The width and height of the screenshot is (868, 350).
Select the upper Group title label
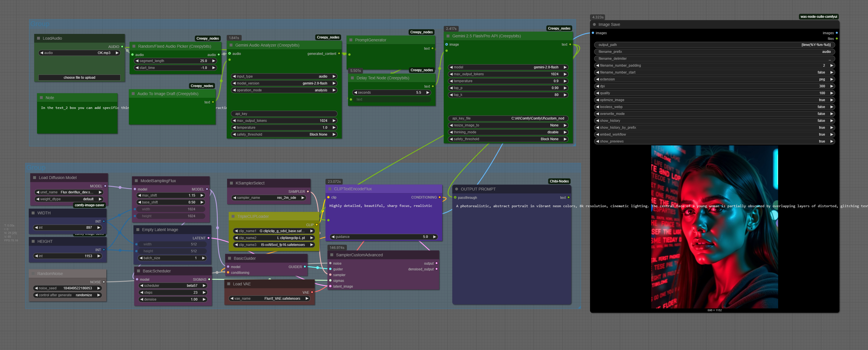pos(40,24)
